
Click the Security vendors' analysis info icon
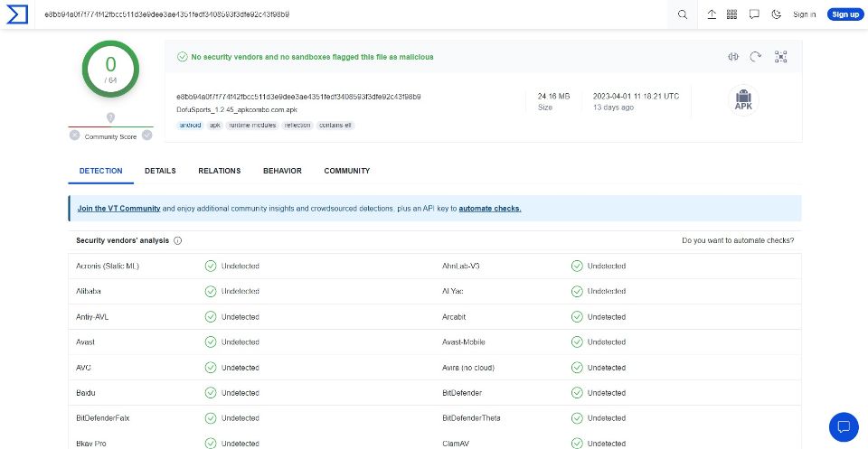(178, 240)
